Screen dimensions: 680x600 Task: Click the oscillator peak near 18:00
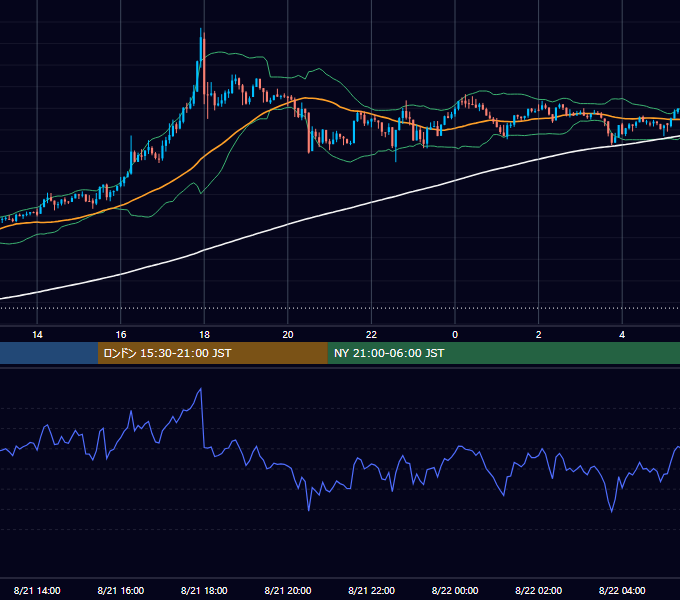click(201, 389)
